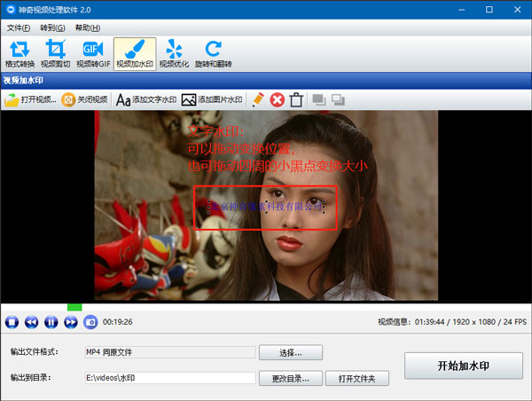Click the bring to front layer icon
The height and width of the screenshot is (401, 532).
(319, 100)
